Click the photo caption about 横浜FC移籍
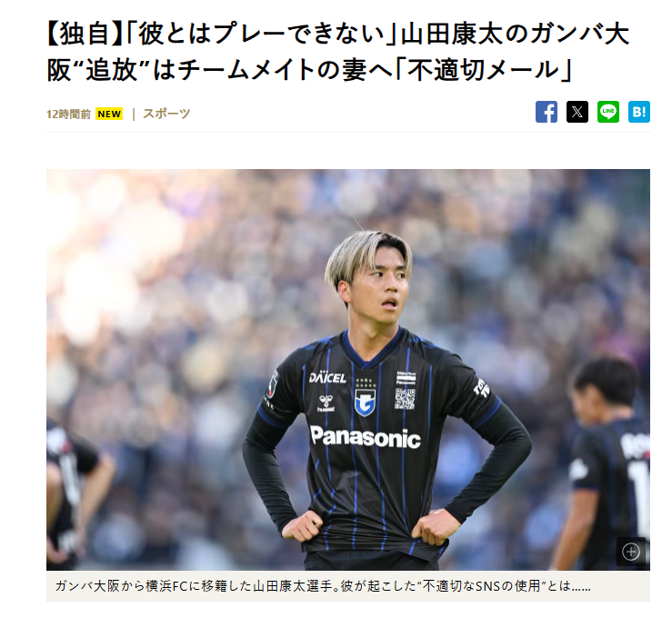The image size is (672, 618). tap(323, 586)
